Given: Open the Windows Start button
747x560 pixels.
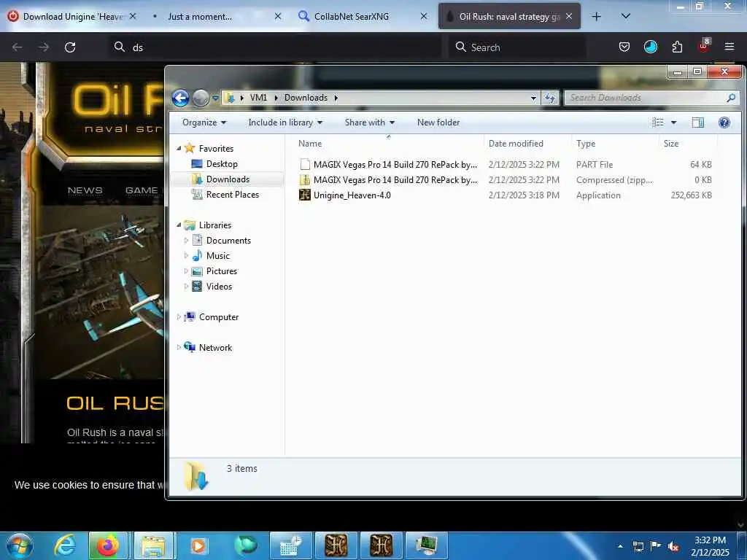Looking at the screenshot, I should 19,545.
